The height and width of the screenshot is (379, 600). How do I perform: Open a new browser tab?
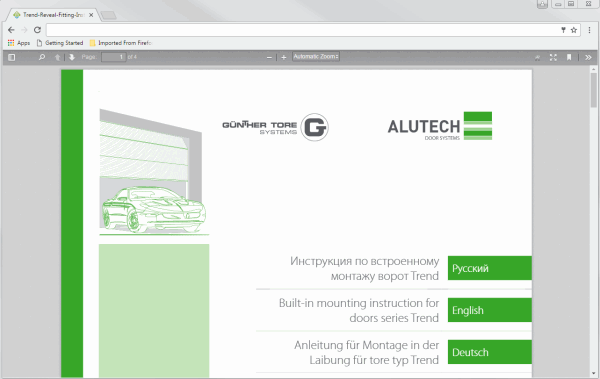coord(109,15)
